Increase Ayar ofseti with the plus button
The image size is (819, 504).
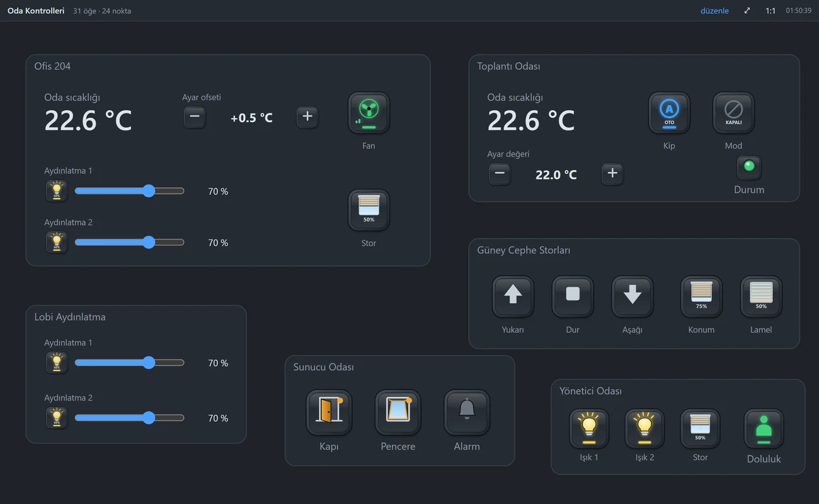pyautogui.click(x=307, y=117)
